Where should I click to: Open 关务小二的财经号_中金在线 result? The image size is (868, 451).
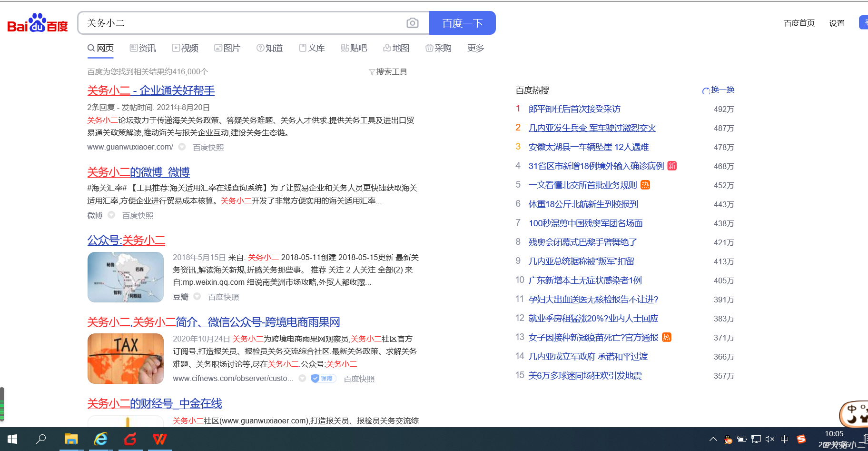click(155, 403)
